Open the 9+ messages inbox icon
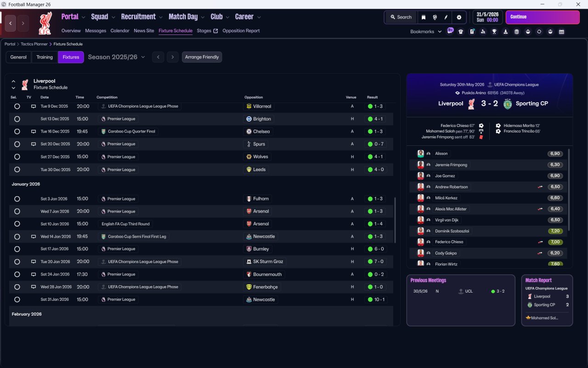588x368 pixels. 450,31
